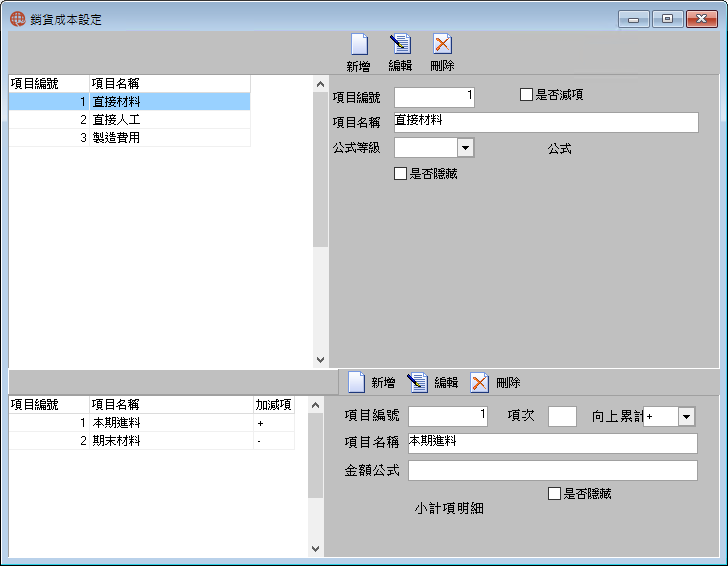
Task: Click the plus sign cell for 本期進料
Action: [x=274, y=423]
